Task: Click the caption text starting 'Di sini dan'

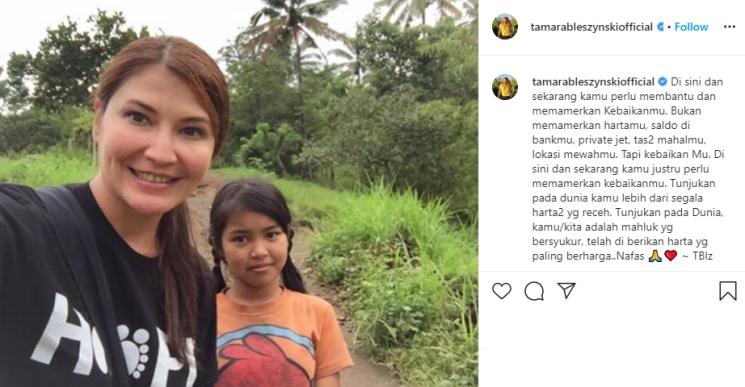Action: tap(628, 169)
